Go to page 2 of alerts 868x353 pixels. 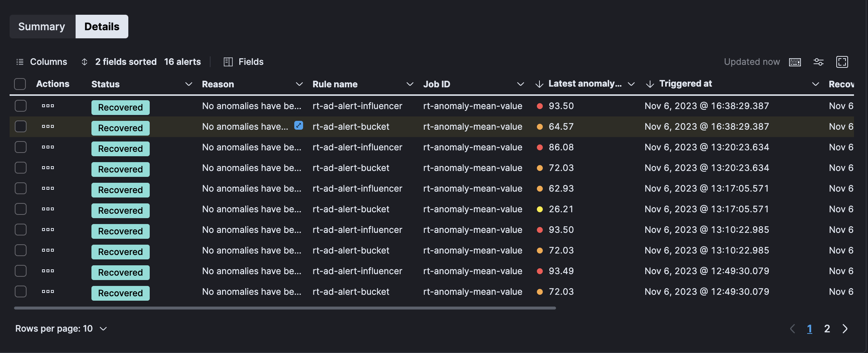pyautogui.click(x=827, y=329)
